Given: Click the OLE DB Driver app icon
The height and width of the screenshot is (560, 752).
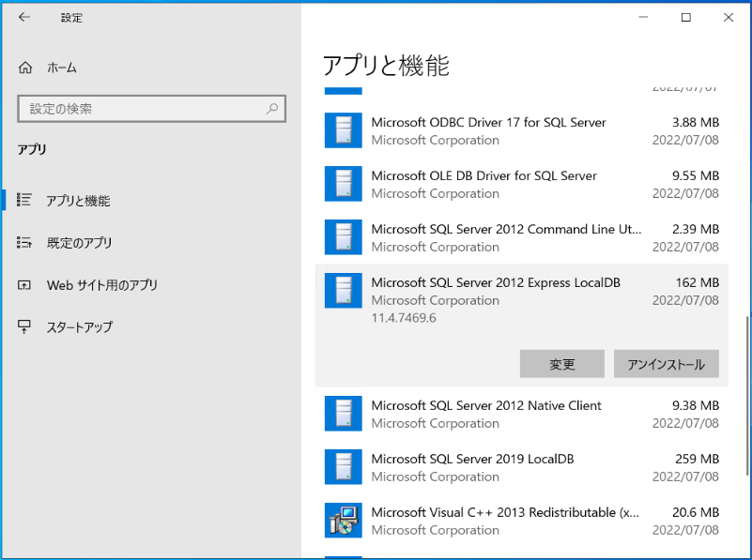Looking at the screenshot, I should click(x=343, y=184).
